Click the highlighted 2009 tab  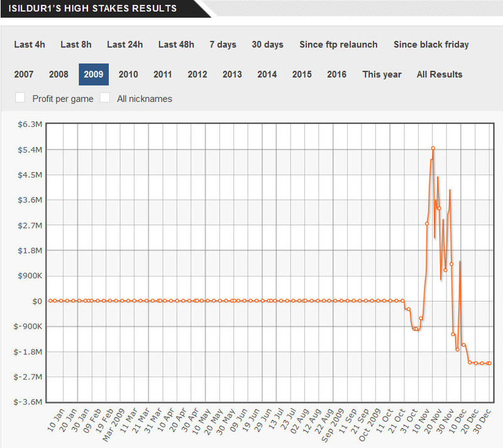click(x=94, y=74)
